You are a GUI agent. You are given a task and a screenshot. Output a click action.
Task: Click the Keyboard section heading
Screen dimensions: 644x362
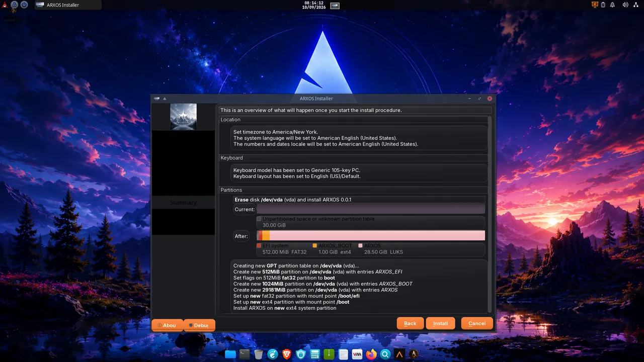click(231, 158)
